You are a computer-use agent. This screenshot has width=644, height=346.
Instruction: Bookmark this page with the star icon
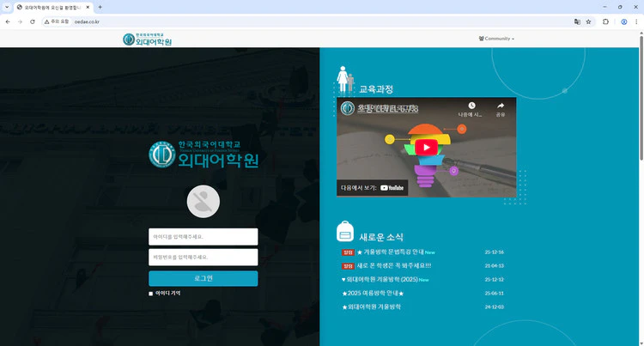588,21
